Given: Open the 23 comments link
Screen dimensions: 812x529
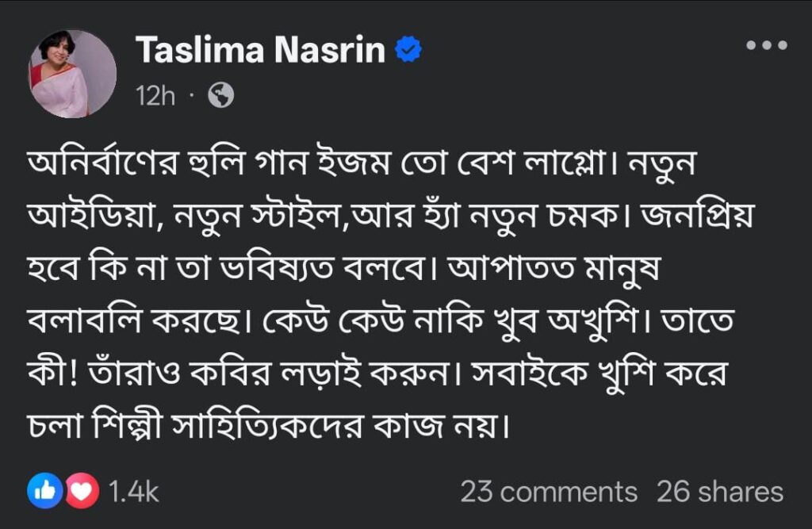Looking at the screenshot, I should click(549, 492).
